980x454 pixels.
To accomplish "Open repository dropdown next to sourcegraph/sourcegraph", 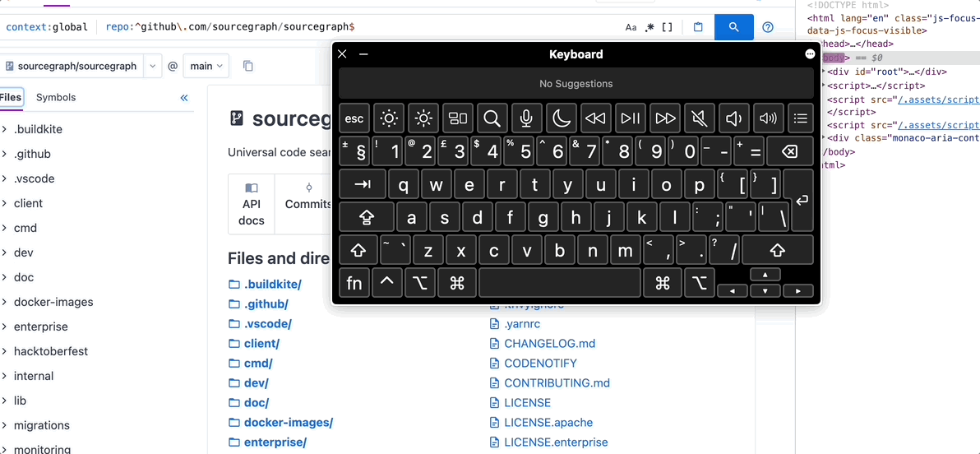I will click(x=152, y=66).
